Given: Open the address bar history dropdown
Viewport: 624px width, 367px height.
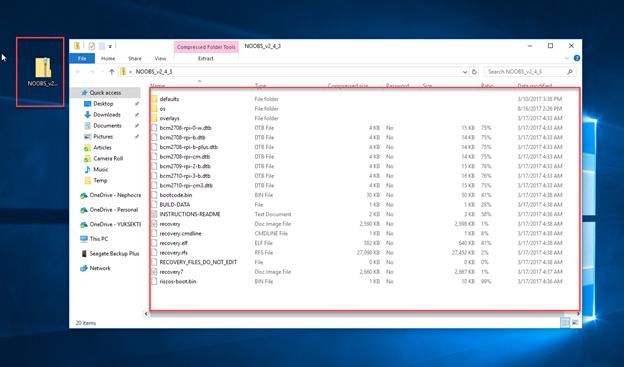Looking at the screenshot, I should coord(465,72).
